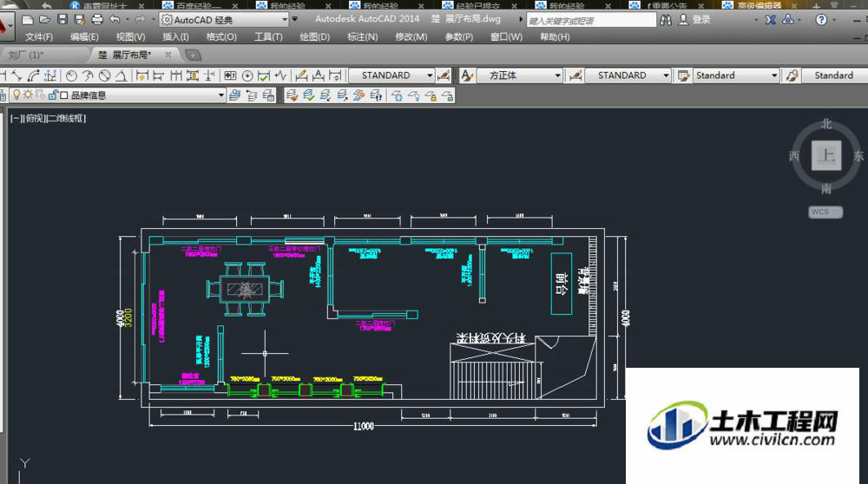Viewport: 868px width, 484px height.
Task: Expand the 品牌信息 layer dropdown
Action: click(x=220, y=95)
